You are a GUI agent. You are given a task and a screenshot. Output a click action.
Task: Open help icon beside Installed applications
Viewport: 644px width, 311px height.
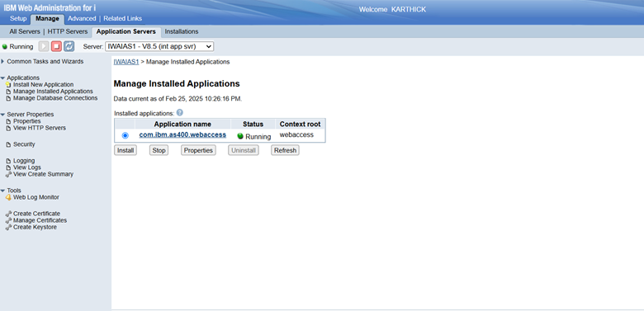(x=179, y=112)
